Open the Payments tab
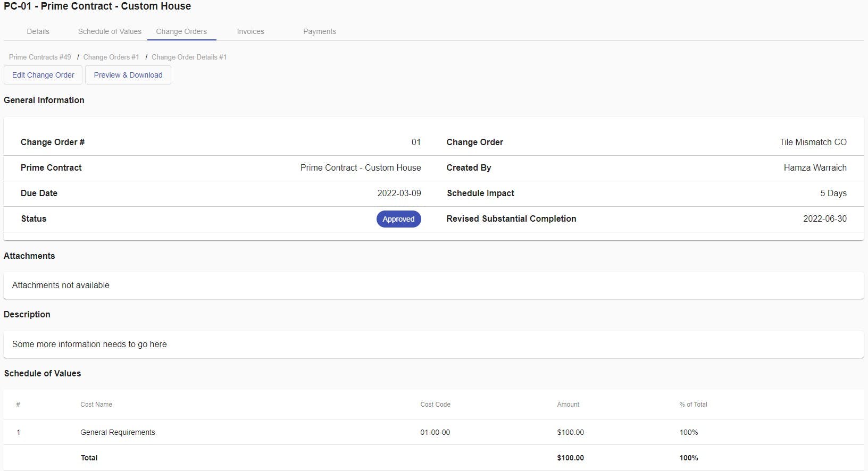This screenshot has height=471, width=868. point(320,31)
